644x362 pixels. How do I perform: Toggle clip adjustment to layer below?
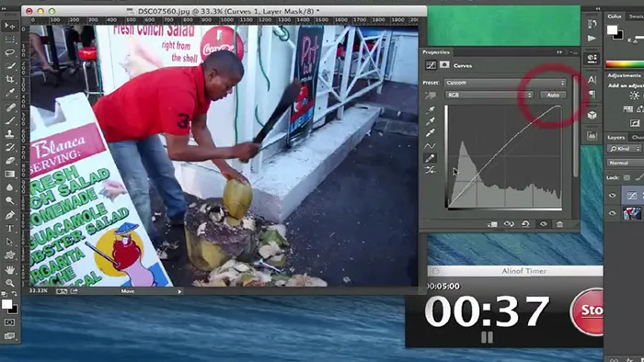[492, 224]
